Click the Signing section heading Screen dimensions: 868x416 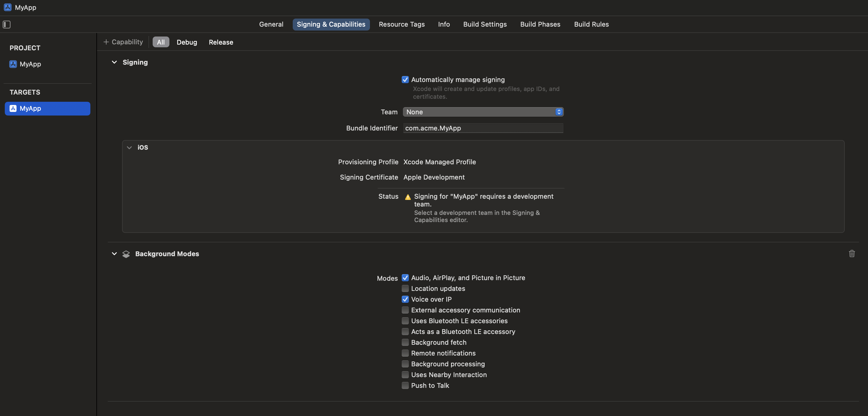tap(135, 62)
